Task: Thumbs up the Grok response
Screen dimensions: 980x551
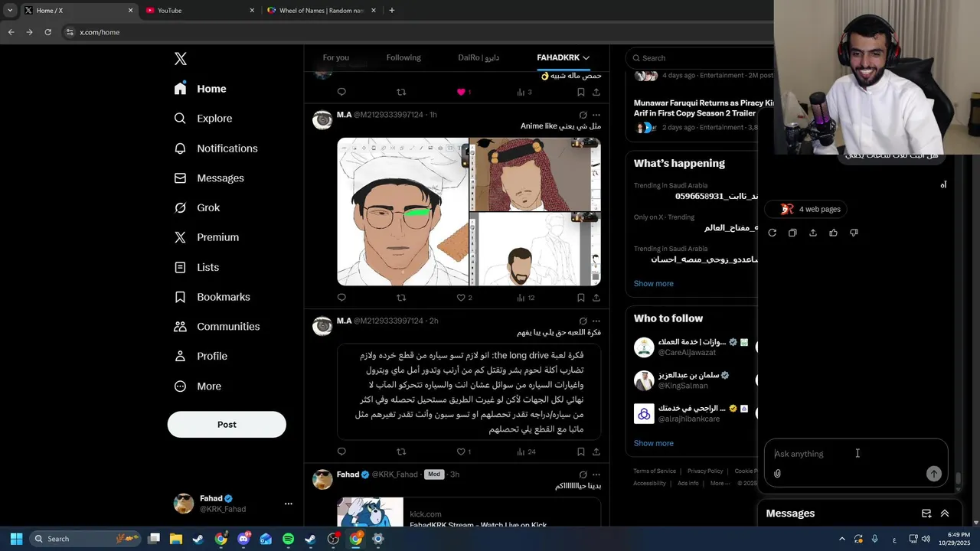Action: click(833, 233)
